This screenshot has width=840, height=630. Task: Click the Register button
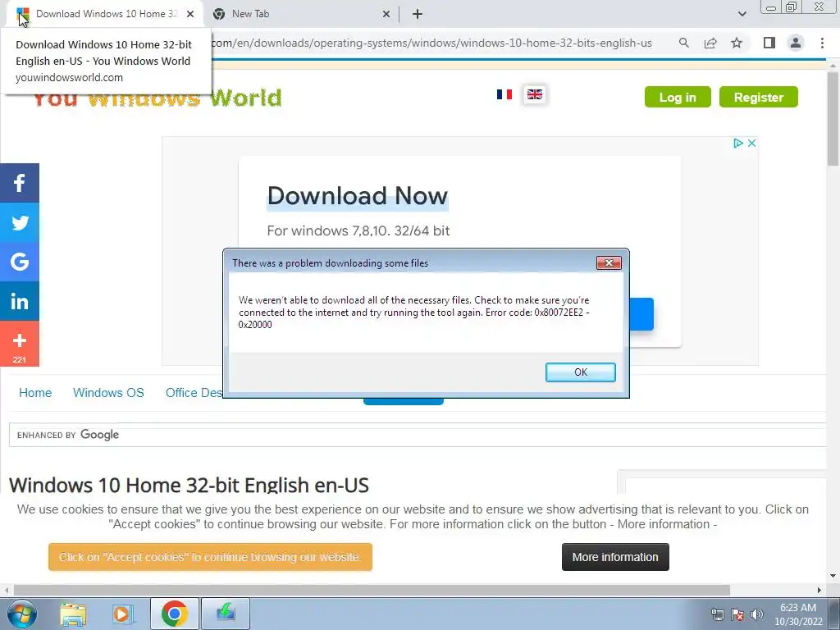[759, 97]
